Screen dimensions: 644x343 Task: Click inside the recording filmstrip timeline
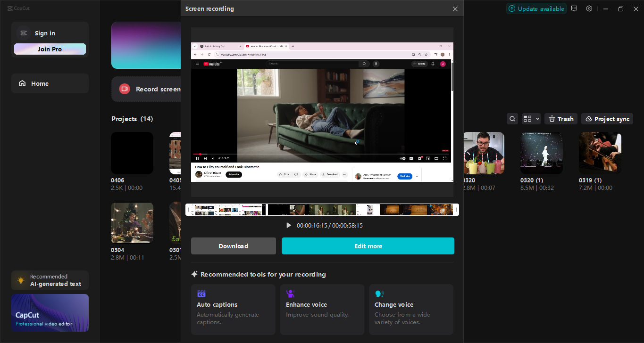(x=322, y=210)
